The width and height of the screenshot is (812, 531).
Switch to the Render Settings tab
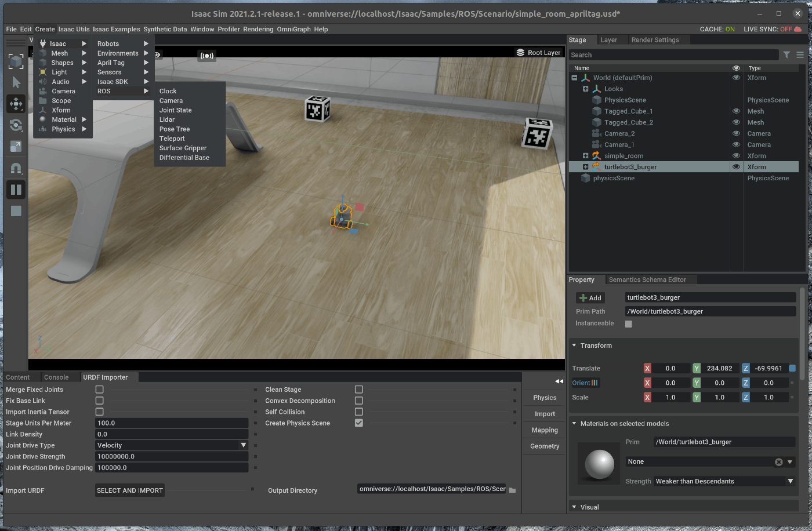tap(655, 40)
